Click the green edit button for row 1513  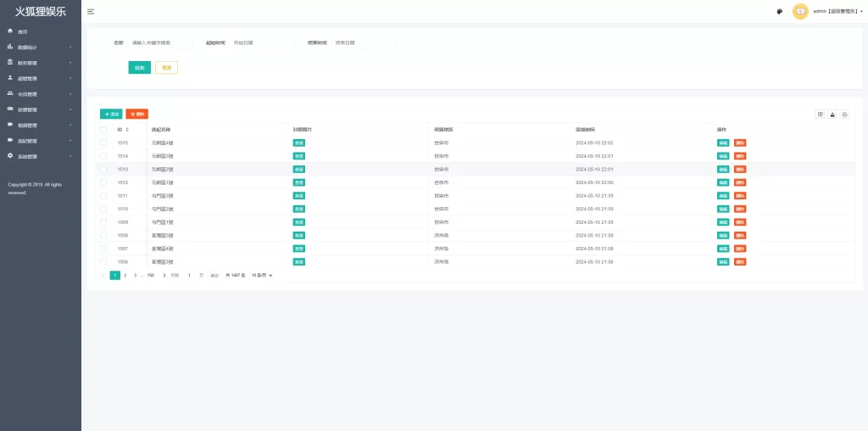723,169
